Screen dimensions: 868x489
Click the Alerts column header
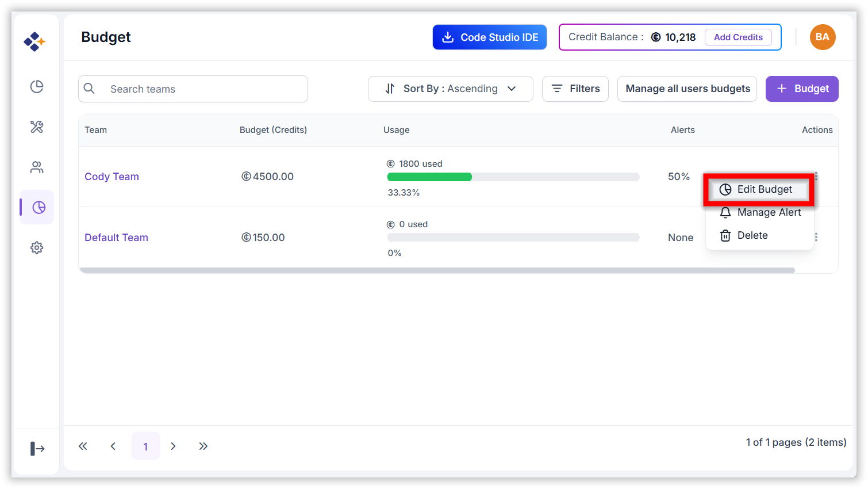click(683, 130)
